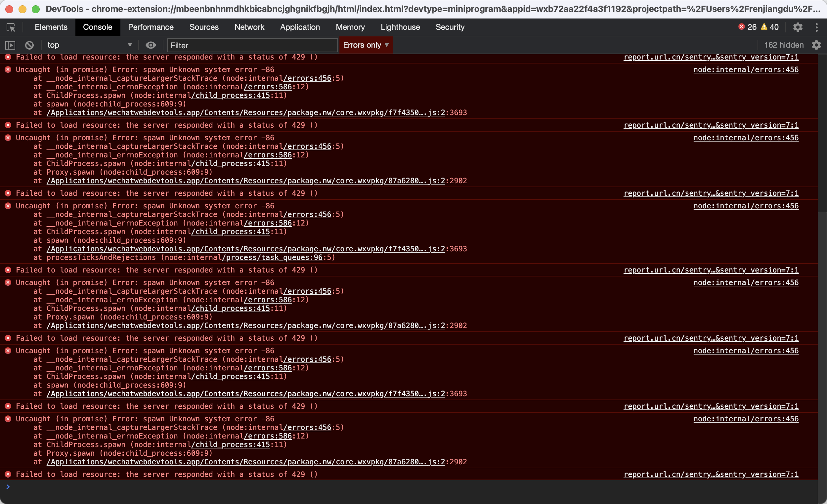Open the top context selector dropdown
The width and height of the screenshot is (827, 504).
[89, 45]
